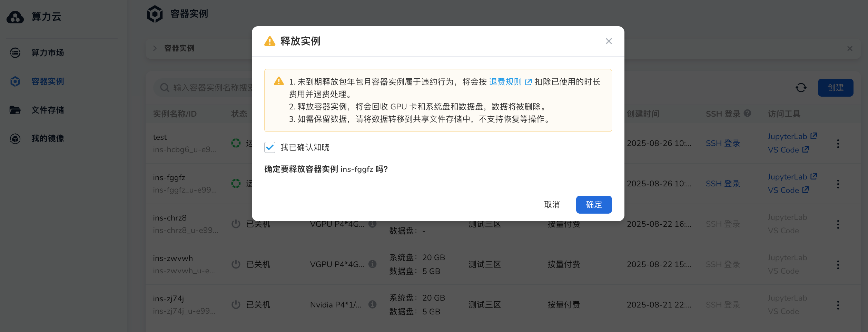Close the 释放实例 dialog with X
868x332 pixels.
[x=609, y=41]
